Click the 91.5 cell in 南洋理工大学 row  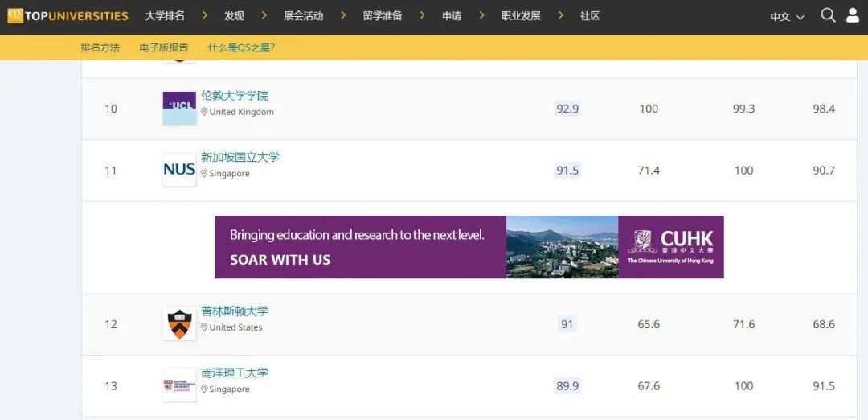824,385
